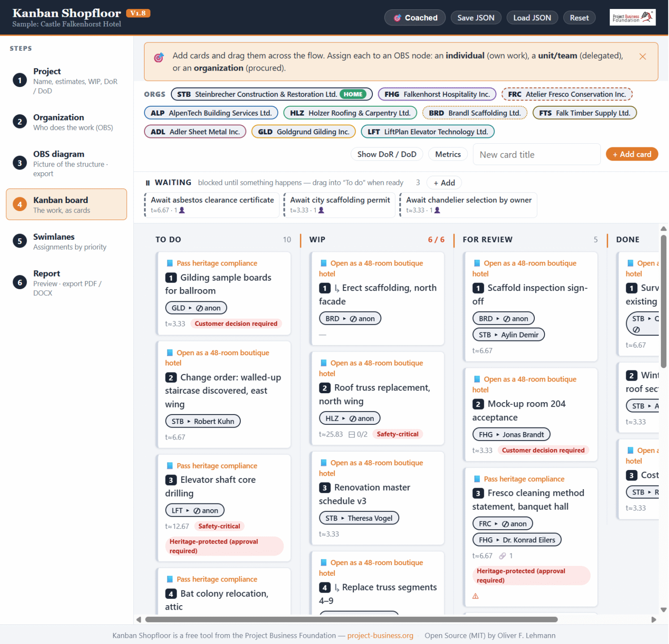Viewport: 669px width, 644px height.
Task: Click subtask arrow icon on Erect scaffolding card
Action: [337, 288]
